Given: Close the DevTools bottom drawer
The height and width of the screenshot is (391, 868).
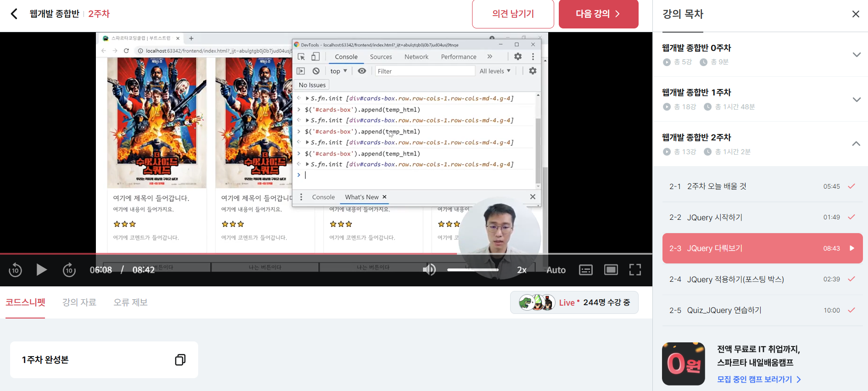Looking at the screenshot, I should pos(533,197).
